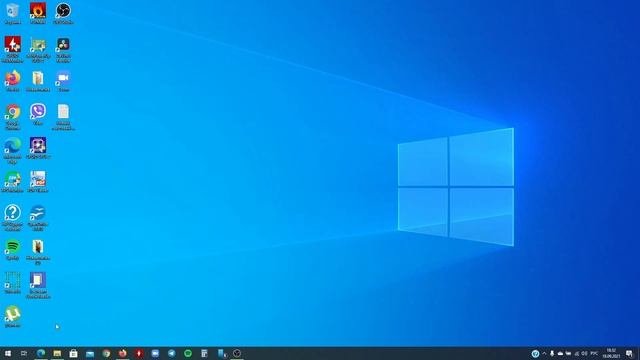Open the notification center icon
The image size is (640, 360).
[630, 353]
